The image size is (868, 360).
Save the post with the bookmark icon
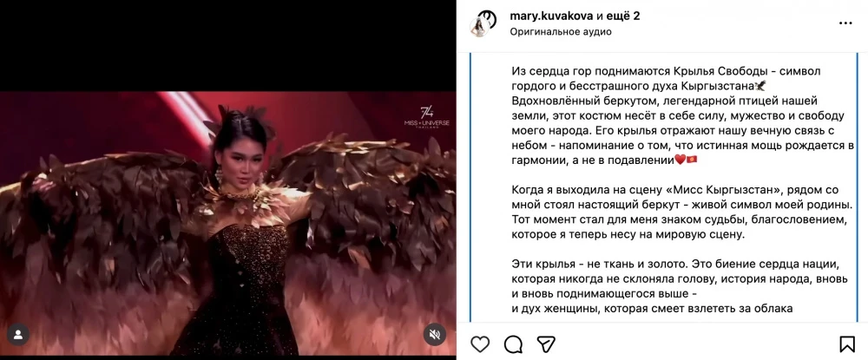point(847,344)
